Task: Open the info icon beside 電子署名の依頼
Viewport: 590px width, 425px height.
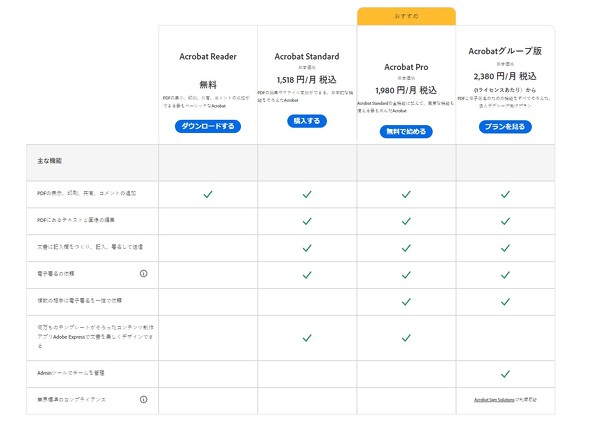Action: 143,274
